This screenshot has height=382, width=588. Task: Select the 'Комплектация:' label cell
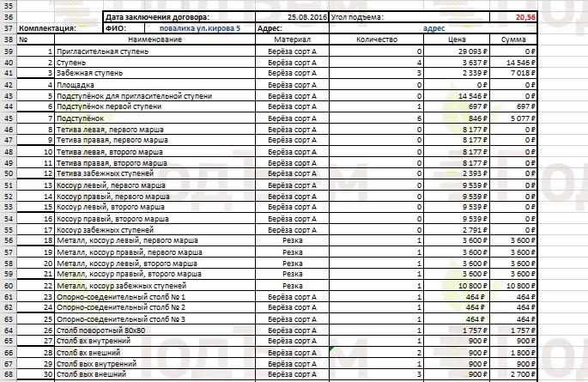pyautogui.click(x=60, y=28)
